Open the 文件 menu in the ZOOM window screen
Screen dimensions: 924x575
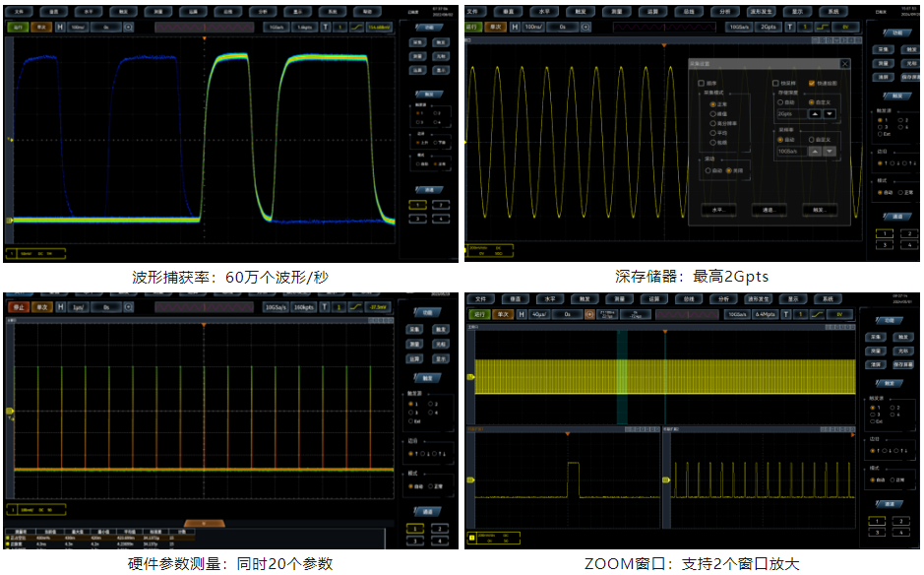(481, 298)
